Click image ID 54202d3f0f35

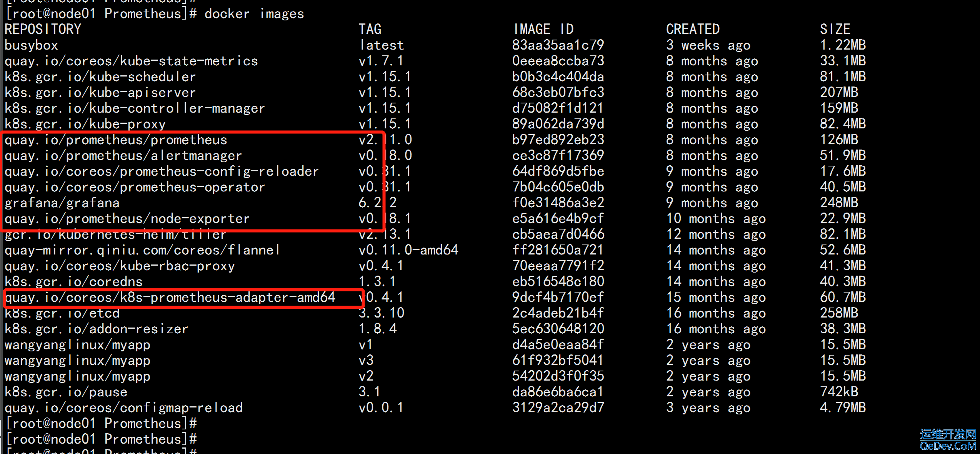pyautogui.click(x=558, y=376)
